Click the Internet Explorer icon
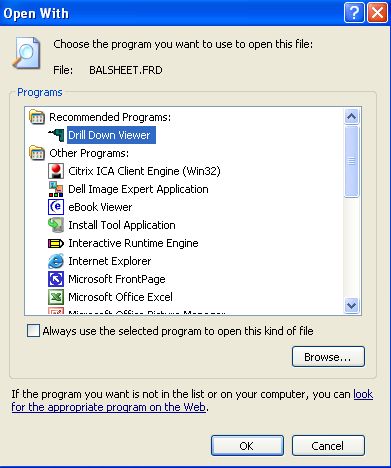 click(x=56, y=261)
